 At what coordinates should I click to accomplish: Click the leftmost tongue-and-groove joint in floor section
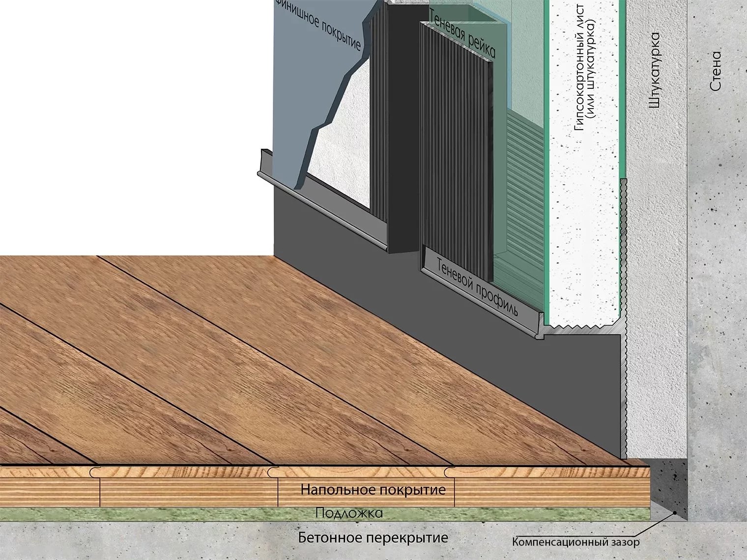click(x=95, y=472)
